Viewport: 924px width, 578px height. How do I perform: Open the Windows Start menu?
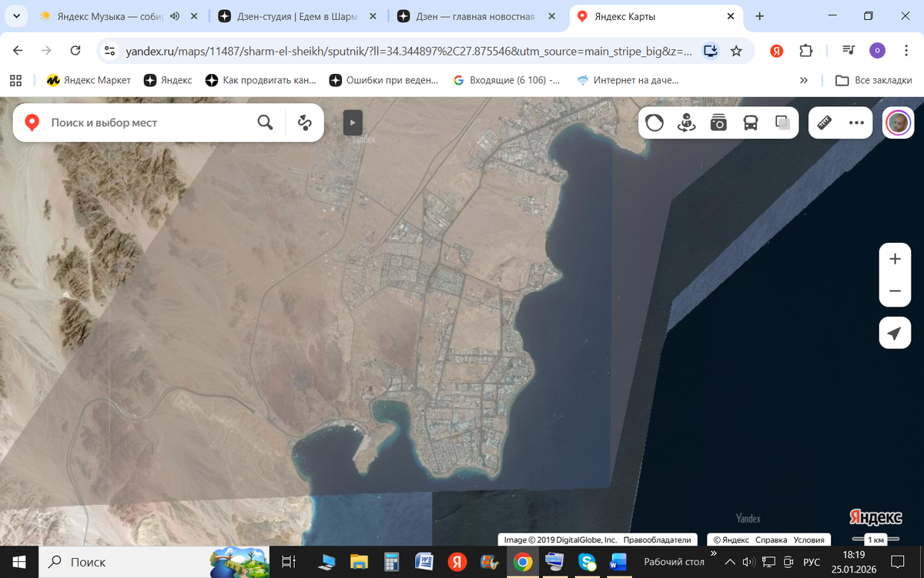click(18, 562)
